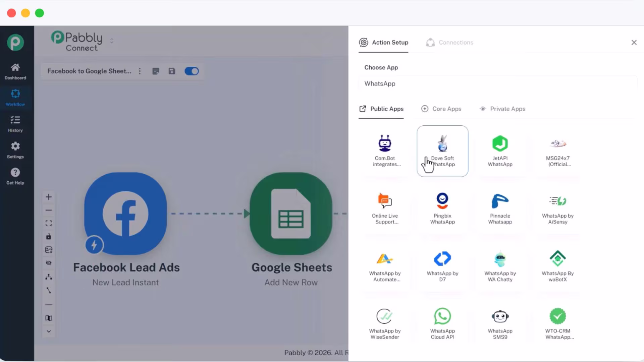644x362 pixels.
Task: Collapse the canvas toolbar chevron
Action: (x=49, y=331)
